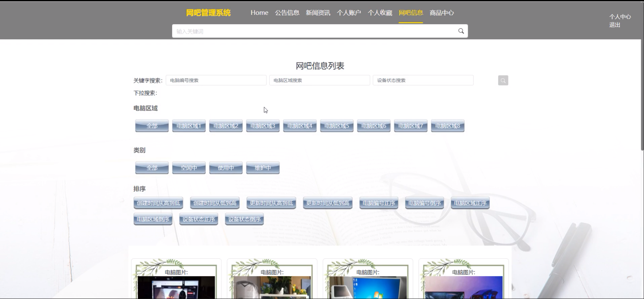Sort by 电脑区域正序
Screen dimensions: 644x299
coord(470,203)
